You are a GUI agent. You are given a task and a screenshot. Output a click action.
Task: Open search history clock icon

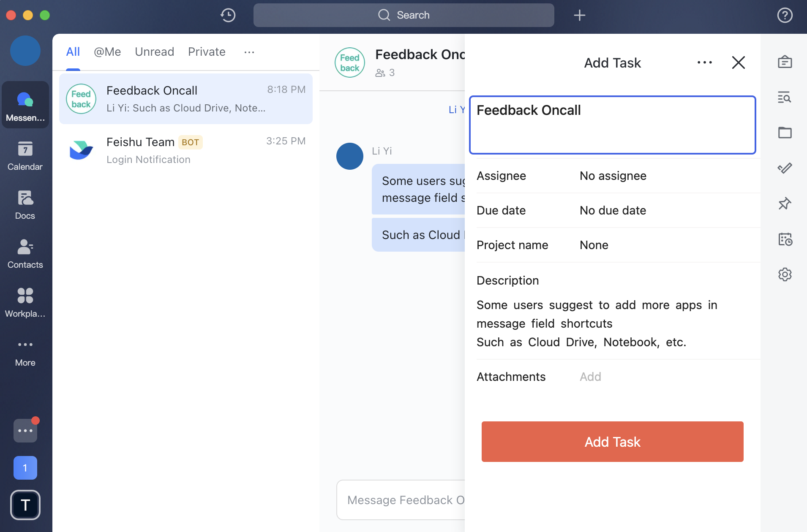point(227,15)
